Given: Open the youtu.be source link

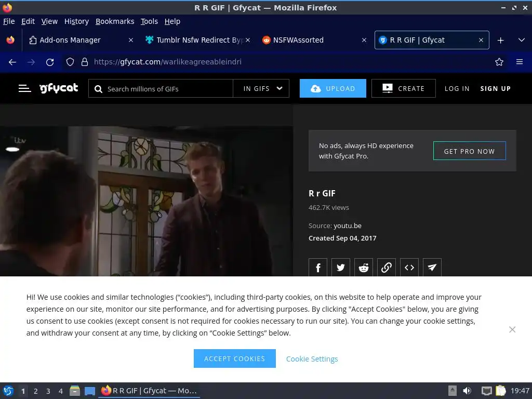Looking at the screenshot, I should point(348,225).
